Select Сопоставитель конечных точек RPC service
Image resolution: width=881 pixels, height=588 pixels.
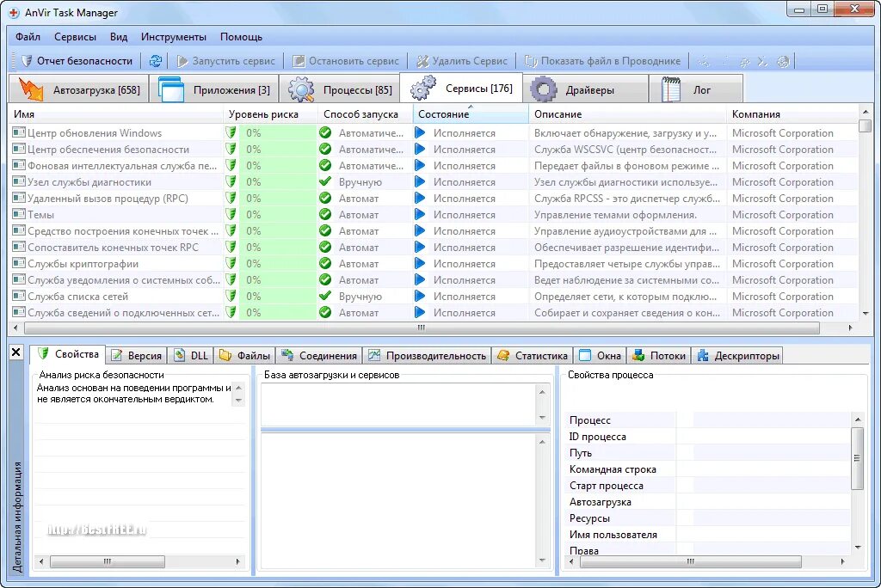tap(434, 247)
